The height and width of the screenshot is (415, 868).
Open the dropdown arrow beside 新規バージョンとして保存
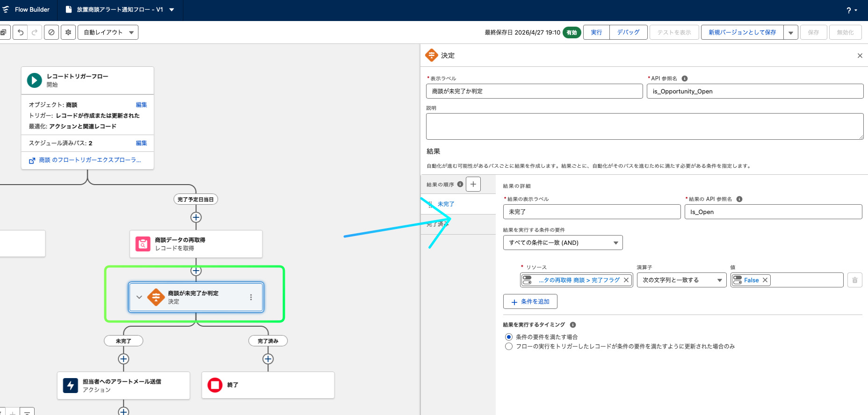click(791, 33)
